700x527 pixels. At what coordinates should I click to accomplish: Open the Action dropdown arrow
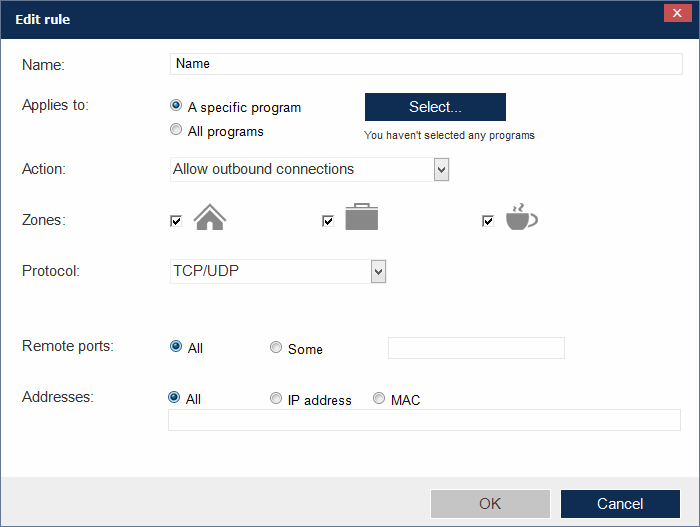point(441,170)
